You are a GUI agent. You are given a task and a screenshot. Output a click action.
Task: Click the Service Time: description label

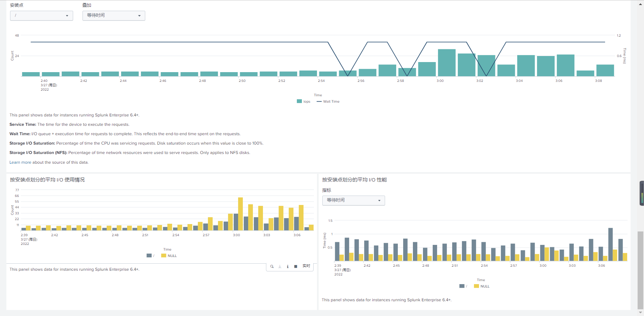(23, 124)
